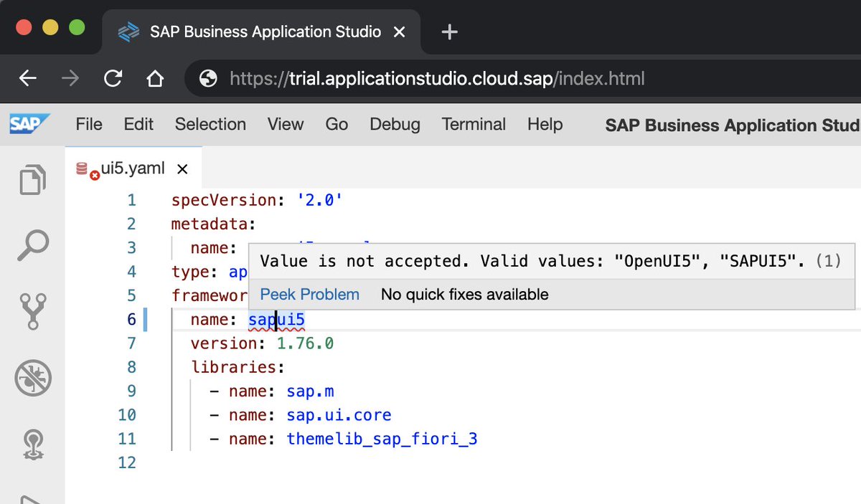Screen dimensions: 861x504
Task: Select the ui5.yaml editor tab
Action: 133,168
